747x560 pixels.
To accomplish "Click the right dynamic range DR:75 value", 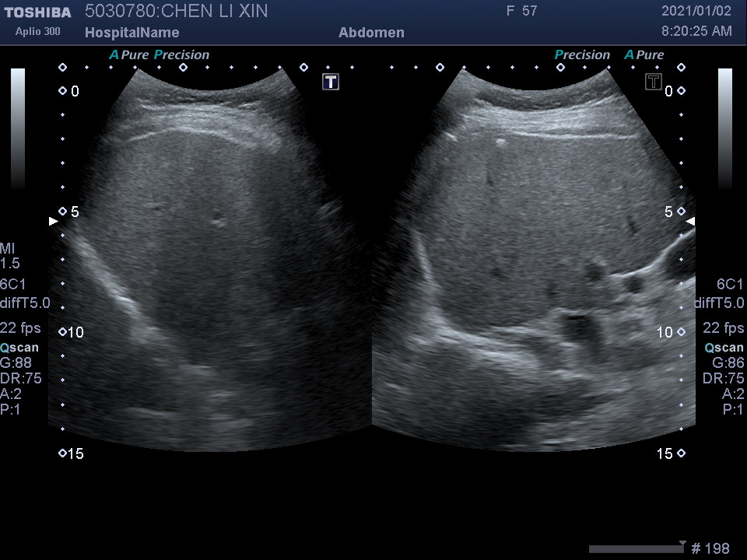I will 723,379.
